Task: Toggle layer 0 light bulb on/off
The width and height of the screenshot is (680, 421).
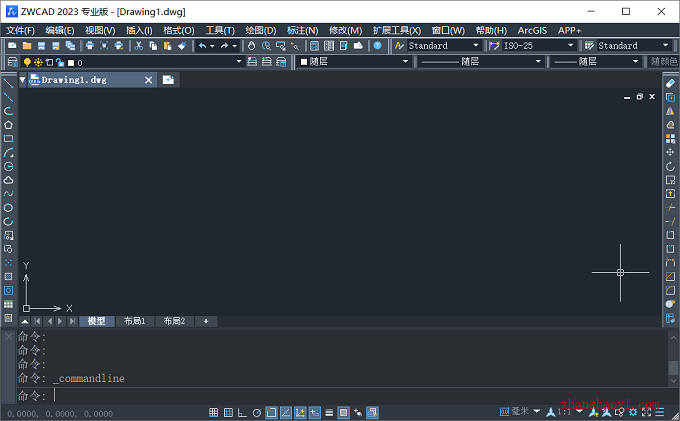Action: click(27, 62)
